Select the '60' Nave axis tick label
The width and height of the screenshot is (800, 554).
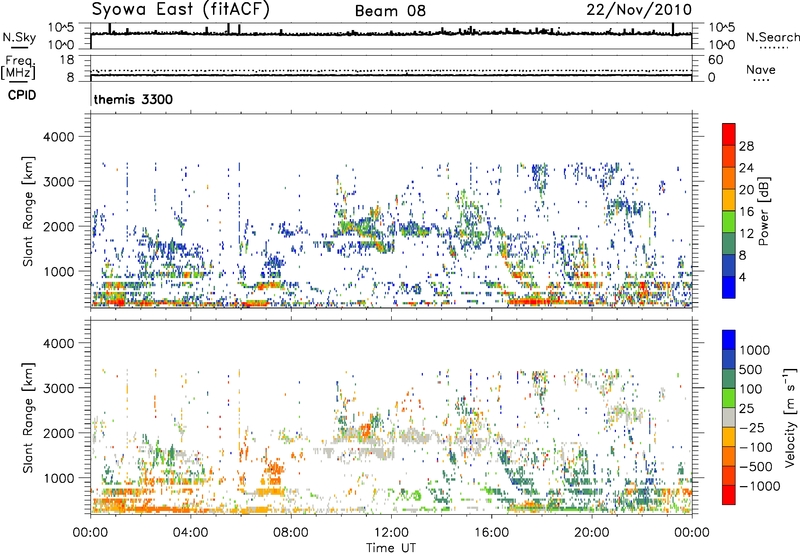(x=715, y=60)
